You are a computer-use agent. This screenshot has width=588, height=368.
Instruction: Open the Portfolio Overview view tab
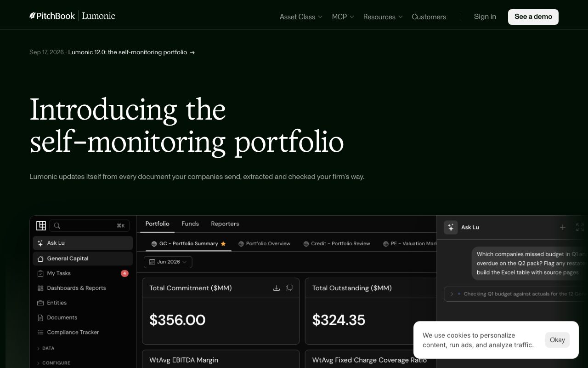264,243
